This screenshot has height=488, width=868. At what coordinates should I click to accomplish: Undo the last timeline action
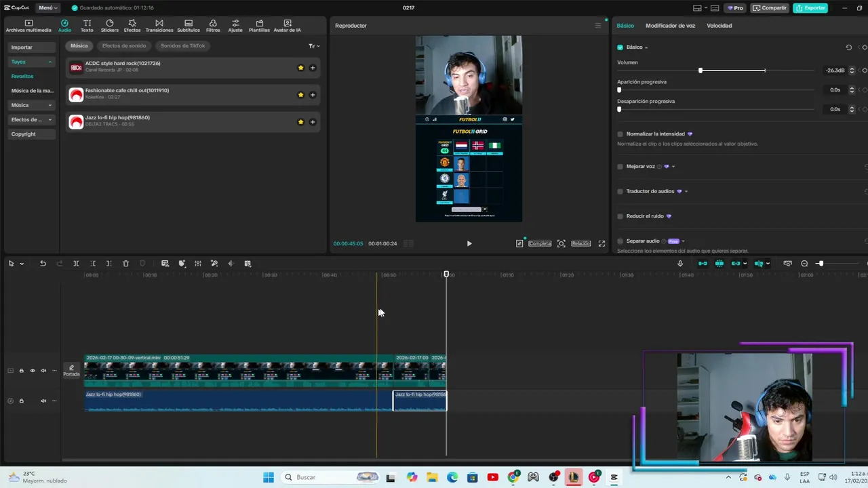(x=43, y=264)
